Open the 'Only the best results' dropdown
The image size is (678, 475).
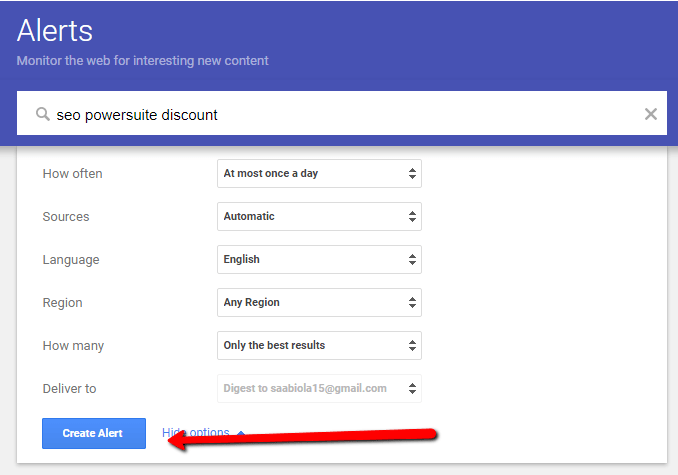319,345
